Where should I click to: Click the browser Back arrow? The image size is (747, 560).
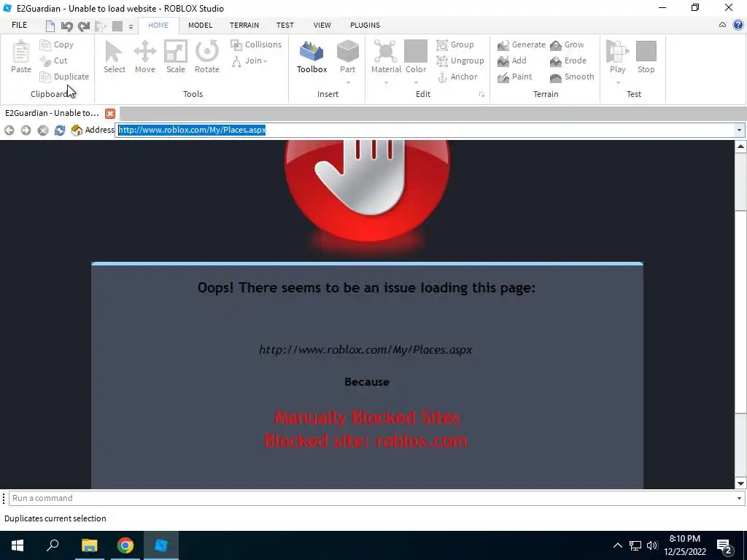pos(9,130)
